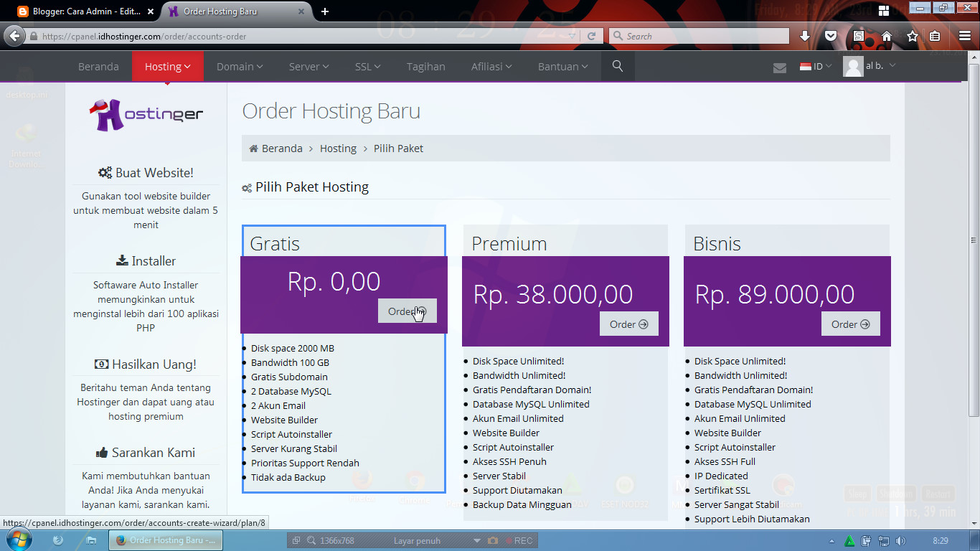Image resolution: width=980 pixels, height=551 pixels.
Task: Open URL history dropdown arrow in address bar
Action: pyautogui.click(x=572, y=36)
